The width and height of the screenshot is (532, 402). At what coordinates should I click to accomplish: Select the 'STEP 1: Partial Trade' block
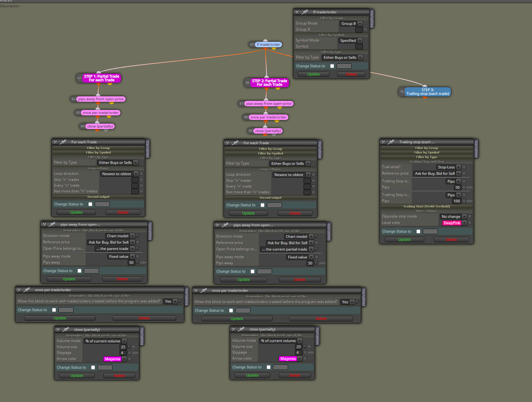(101, 78)
